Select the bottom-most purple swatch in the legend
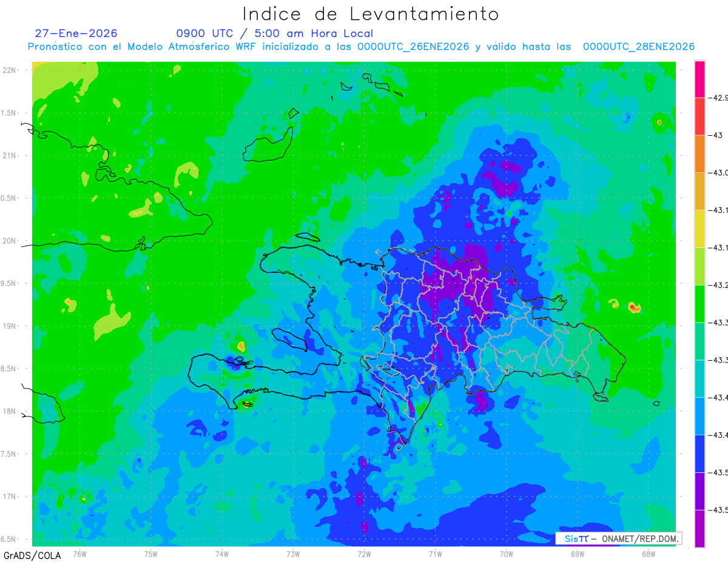The height and width of the screenshot is (562, 728). 699,528
